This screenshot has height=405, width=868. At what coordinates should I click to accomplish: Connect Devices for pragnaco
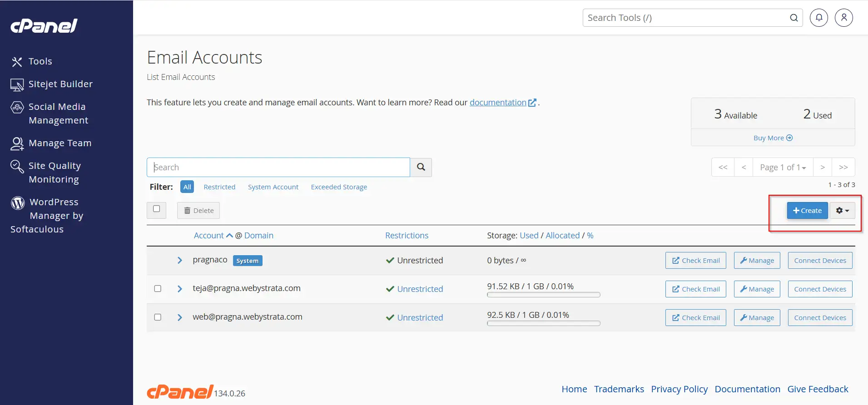tap(820, 261)
